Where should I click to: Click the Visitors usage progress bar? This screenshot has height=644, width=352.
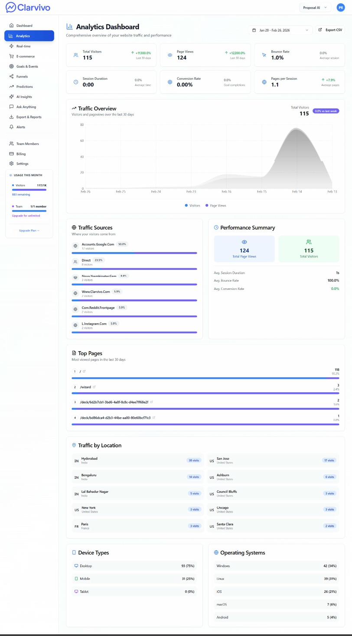coord(29,189)
